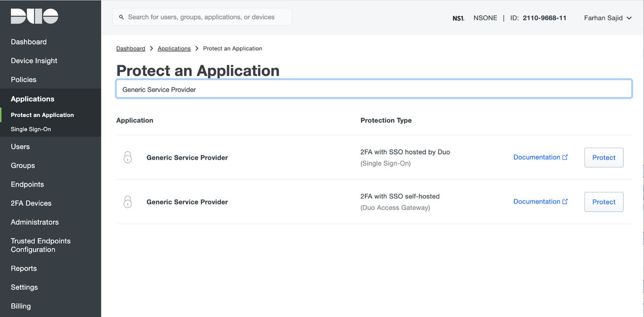Click lock icon of self-hosted SSO row

pyautogui.click(x=128, y=201)
